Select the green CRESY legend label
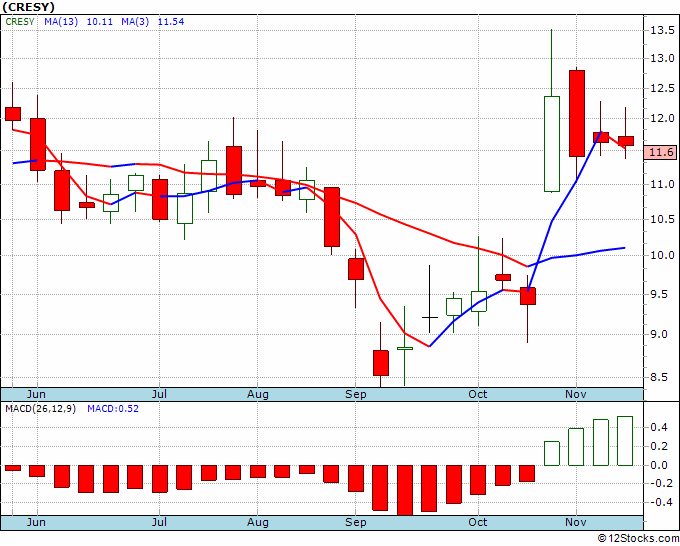 tap(20, 21)
